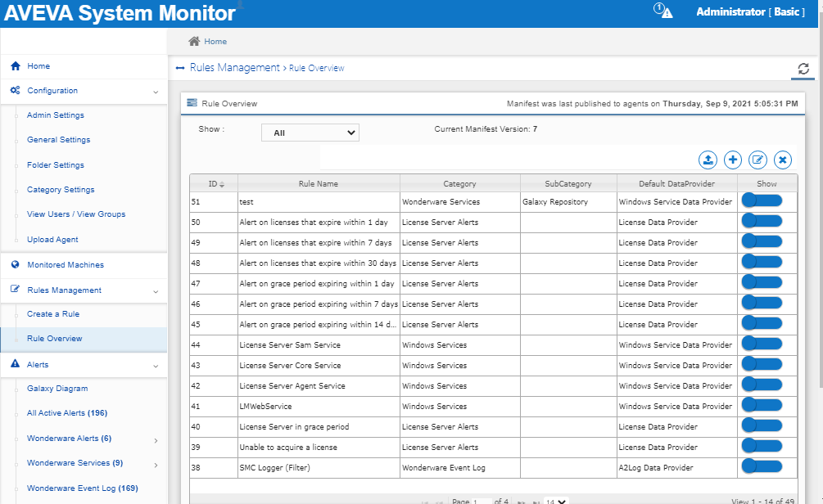The width and height of the screenshot is (823, 504).
Task: Expand the Wonderware Alerts submenu arrow
Action: [156, 440]
